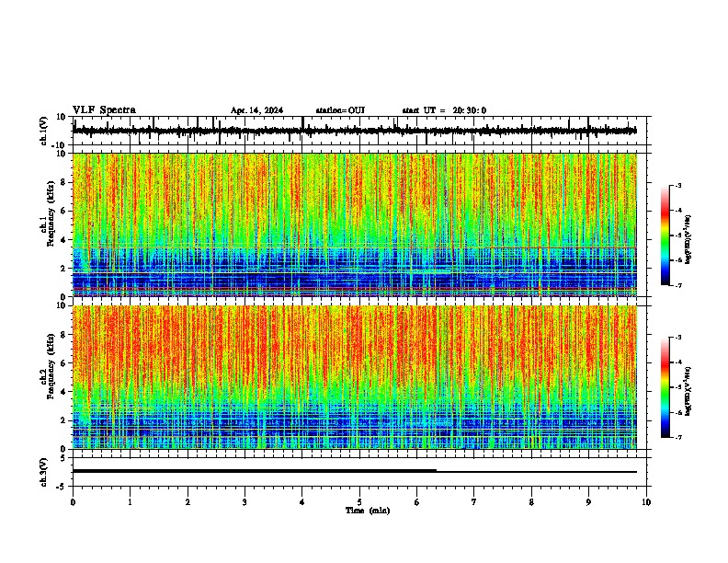This screenshot has height=563, width=728.
Task: Click time axis tick label "1"
Action: click(x=130, y=502)
